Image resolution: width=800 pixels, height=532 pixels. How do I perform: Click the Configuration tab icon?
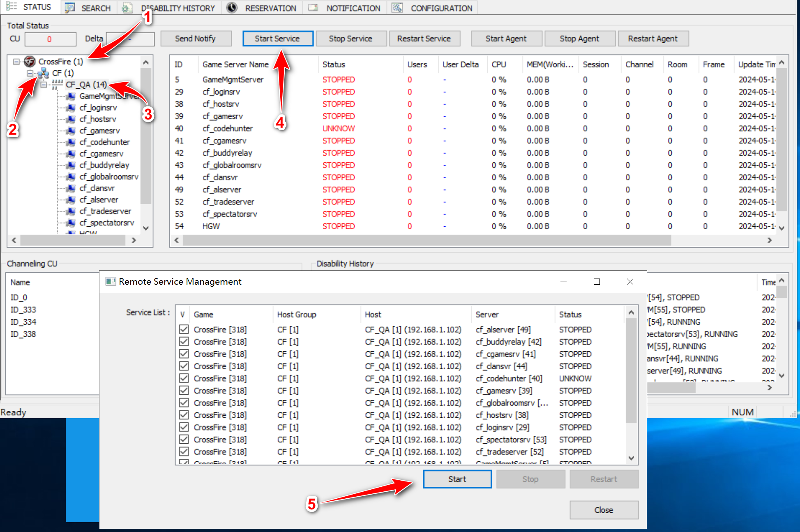(397, 8)
